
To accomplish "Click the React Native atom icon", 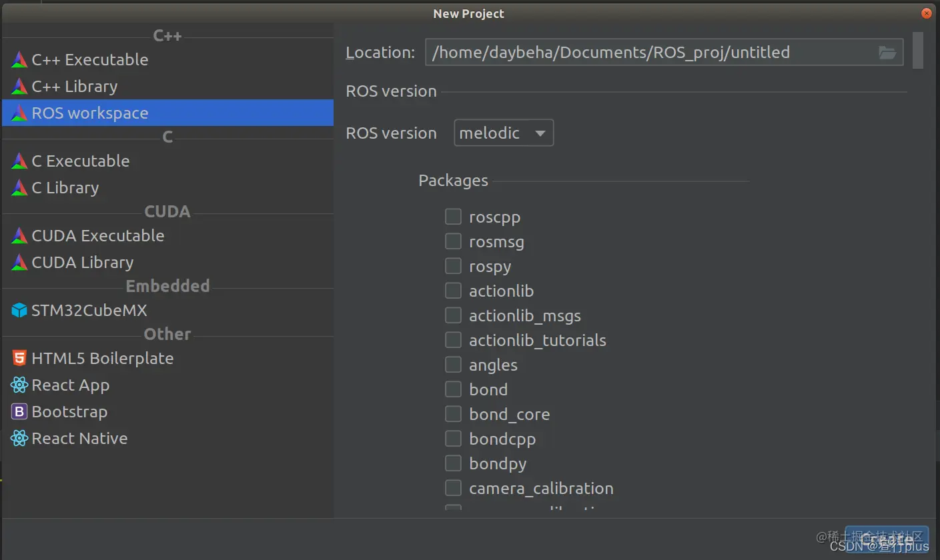I will pyautogui.click(x=19, y=439).
